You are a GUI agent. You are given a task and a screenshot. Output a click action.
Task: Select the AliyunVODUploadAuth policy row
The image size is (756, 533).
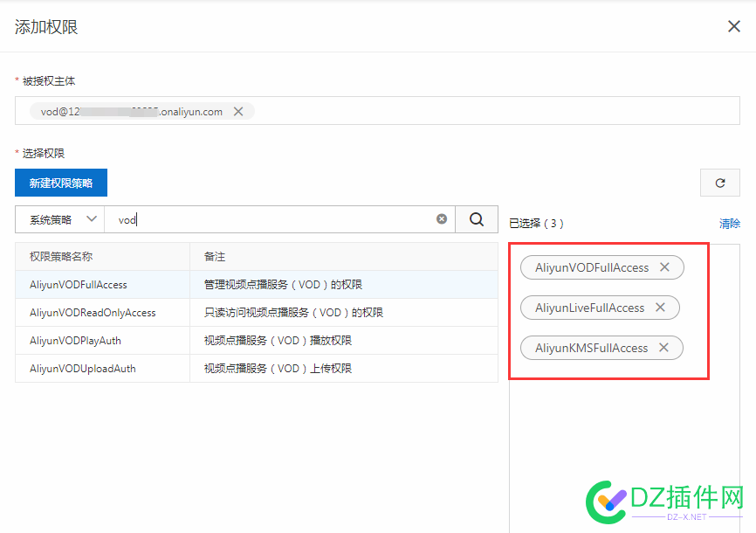257,369
